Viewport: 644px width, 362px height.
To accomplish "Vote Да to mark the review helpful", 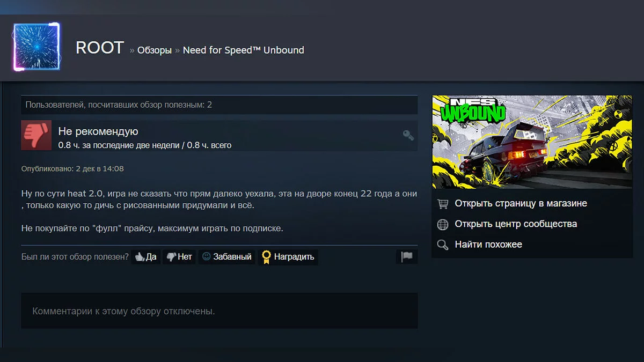I will coord(146,257).
